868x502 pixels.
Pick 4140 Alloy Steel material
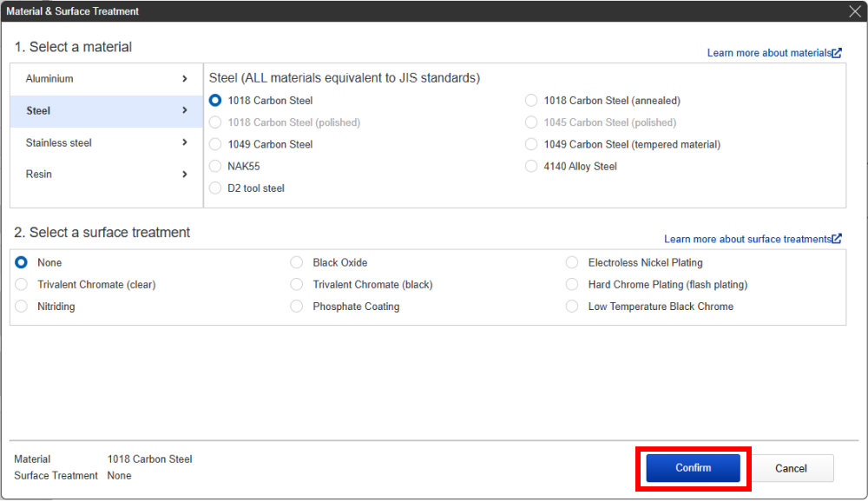click(x=531, y=166)
